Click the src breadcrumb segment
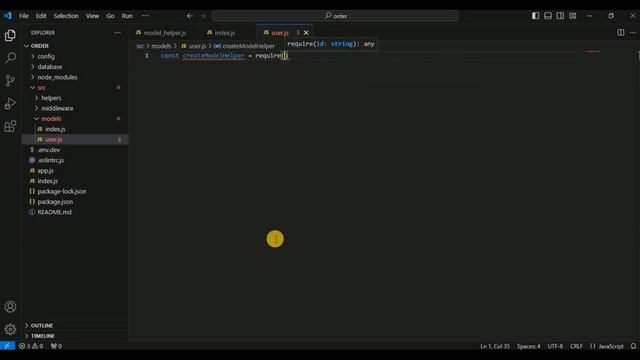Screen dimensions: 640x360 tap(140, 46)
